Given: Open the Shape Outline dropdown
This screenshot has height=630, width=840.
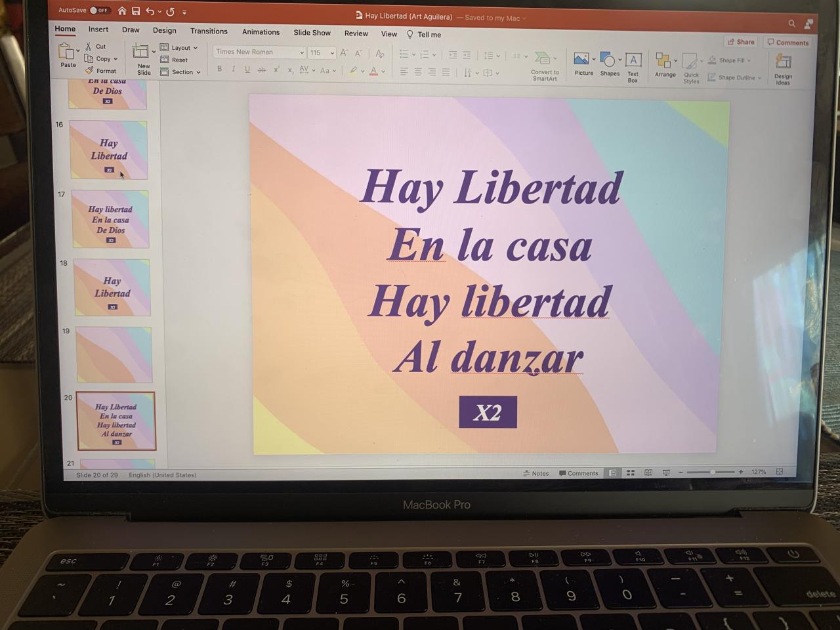Looking at the screenshot, I should tap(735, 77).
